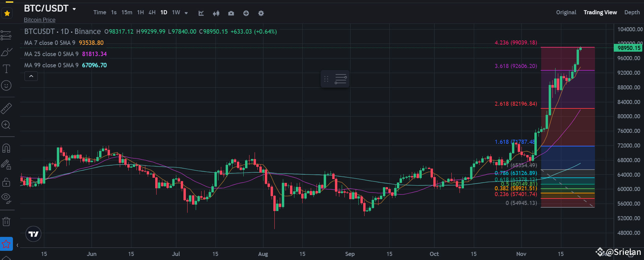Click the 0.236 (57401.74) Fibonacci label
Viewport: 644px width, 260px height.
516,194
